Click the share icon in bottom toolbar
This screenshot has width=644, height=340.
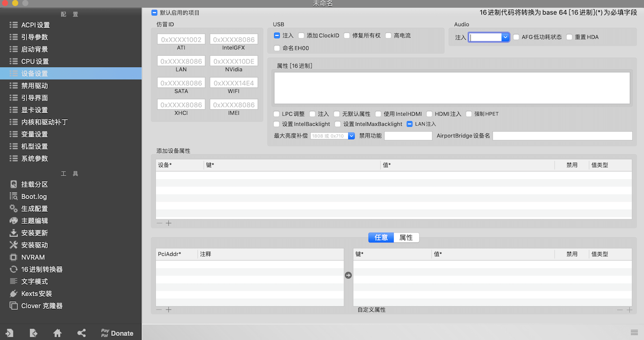tap(82, 333)
